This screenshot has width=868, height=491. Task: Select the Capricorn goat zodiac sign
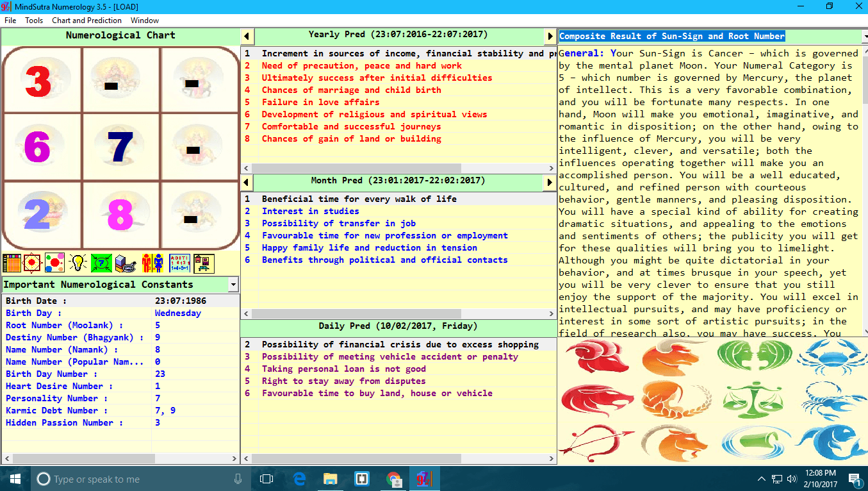tap(674, 442)
